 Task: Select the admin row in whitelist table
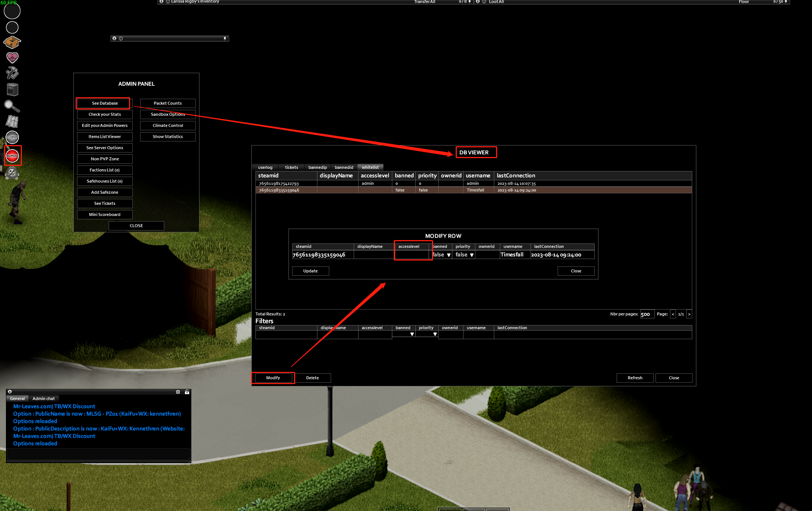click(474, 183)
